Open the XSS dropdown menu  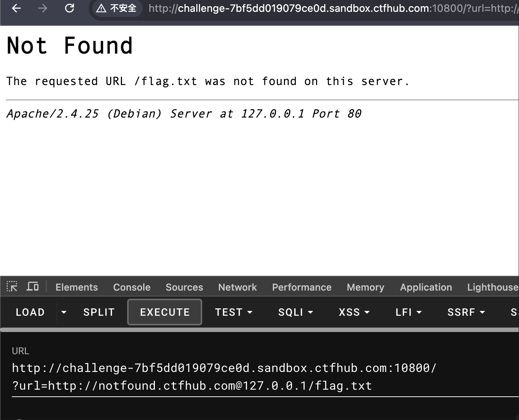tap(354, 312)
